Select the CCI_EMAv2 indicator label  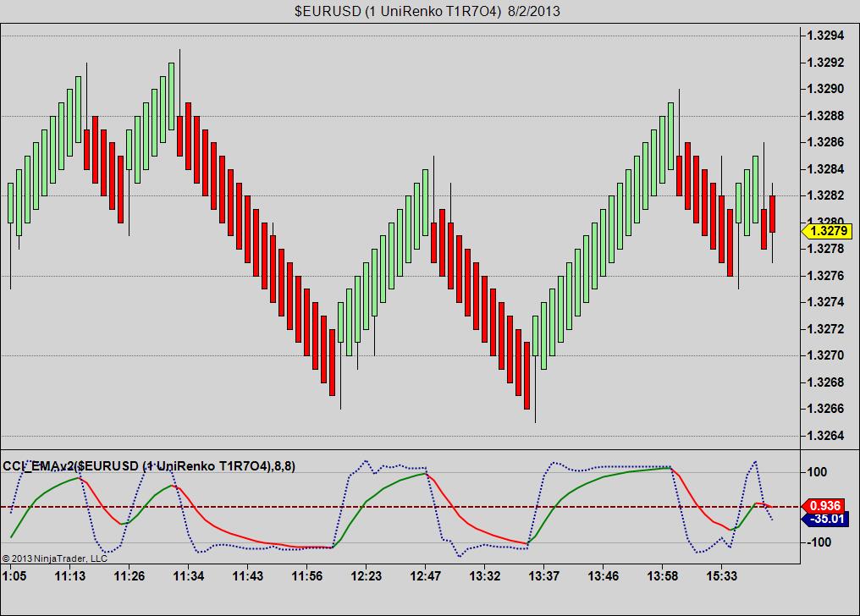(149, 466)
